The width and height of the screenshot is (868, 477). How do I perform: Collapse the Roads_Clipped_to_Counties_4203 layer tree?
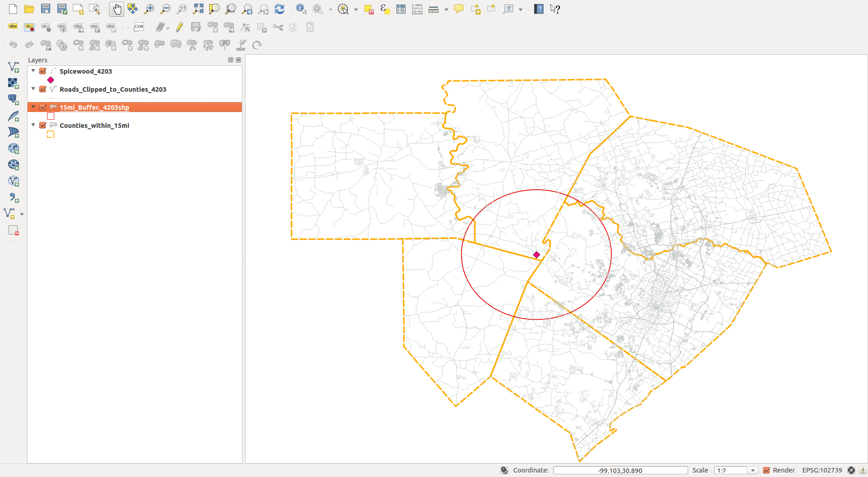[x=33, y=89]
